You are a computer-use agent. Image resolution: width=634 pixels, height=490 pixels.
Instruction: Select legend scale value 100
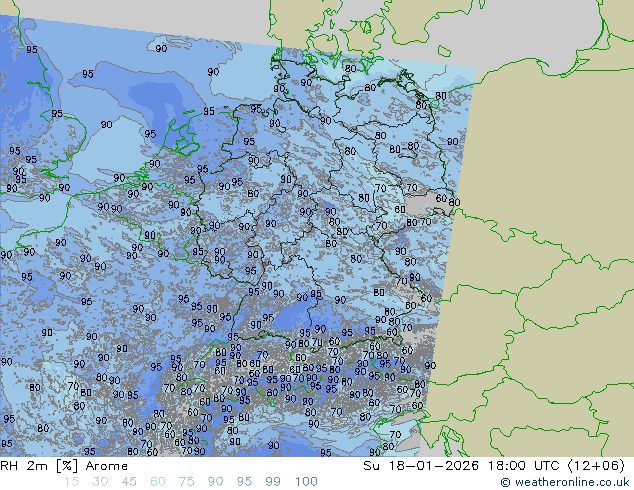point(306,482)
